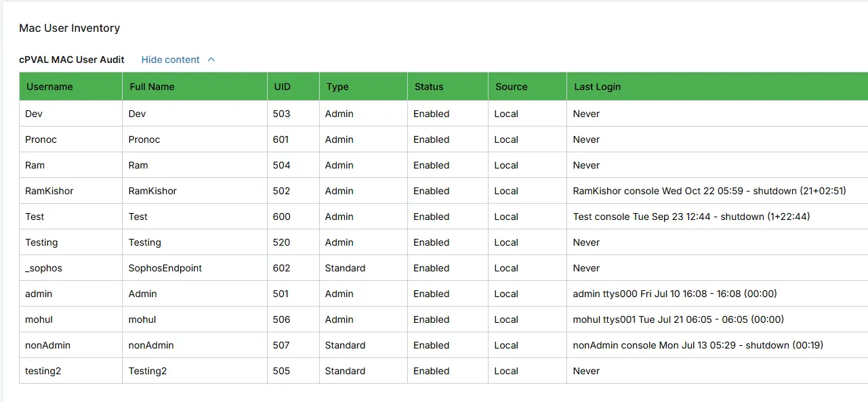This screenshot has height=402, width=868.
Task: Click the Hide content link
Action: [170, 60]
